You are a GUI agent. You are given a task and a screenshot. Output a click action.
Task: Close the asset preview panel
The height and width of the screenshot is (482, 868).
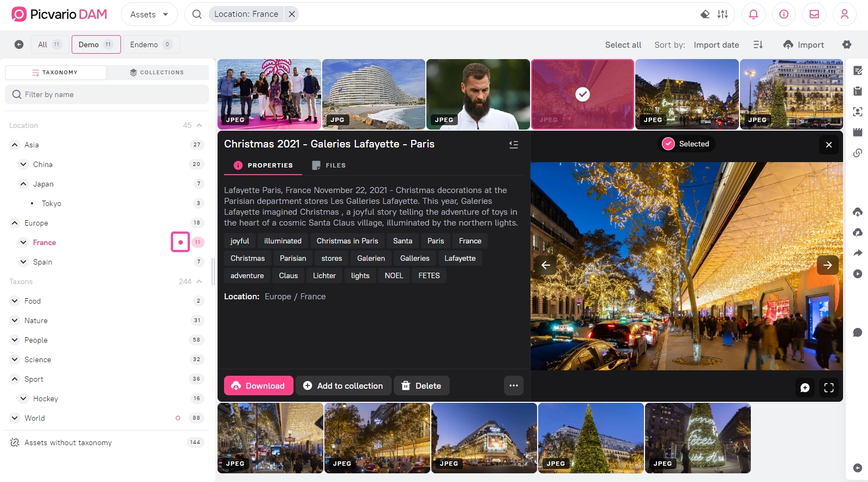point(829,145)
